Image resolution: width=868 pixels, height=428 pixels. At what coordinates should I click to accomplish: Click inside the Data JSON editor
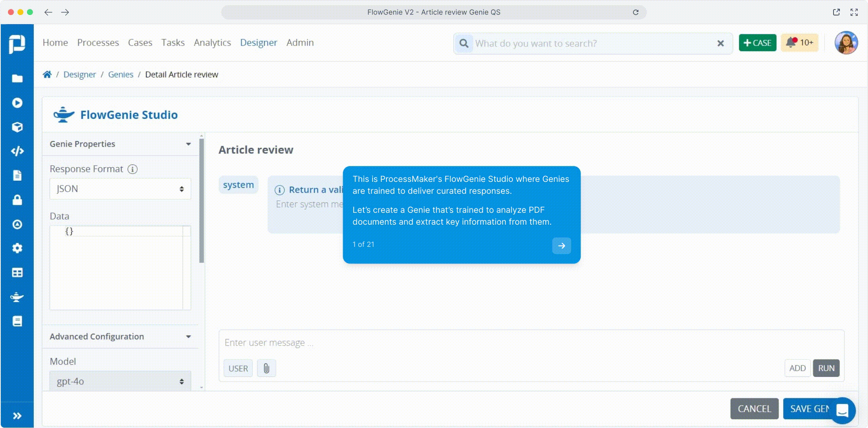click(120, 268)
